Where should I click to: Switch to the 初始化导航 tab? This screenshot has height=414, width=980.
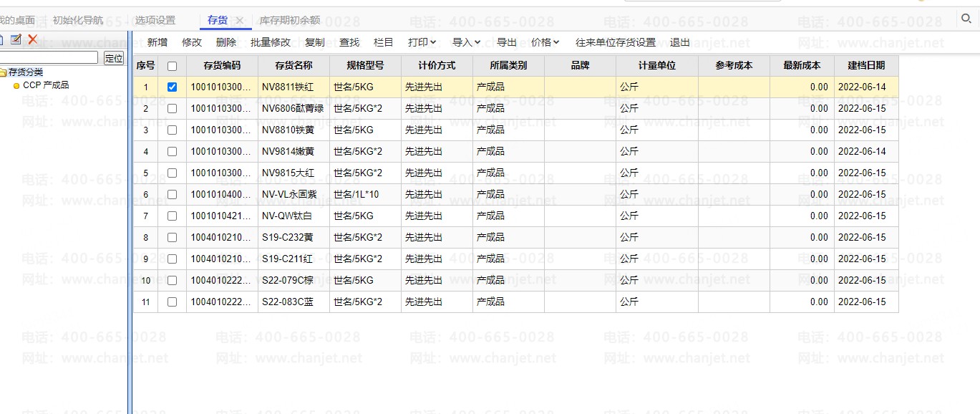(x=78, y=20)
